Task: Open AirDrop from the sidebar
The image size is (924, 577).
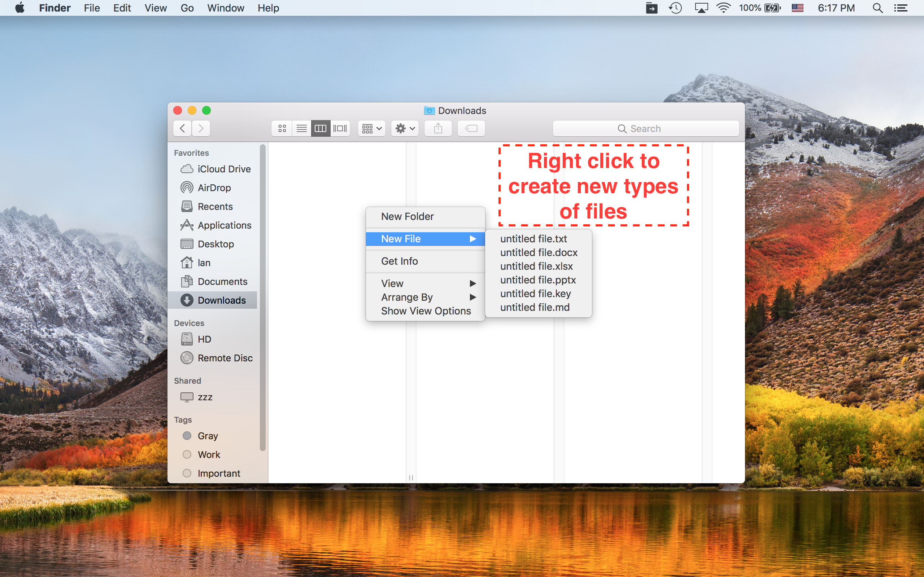Action: coord(214,188)
